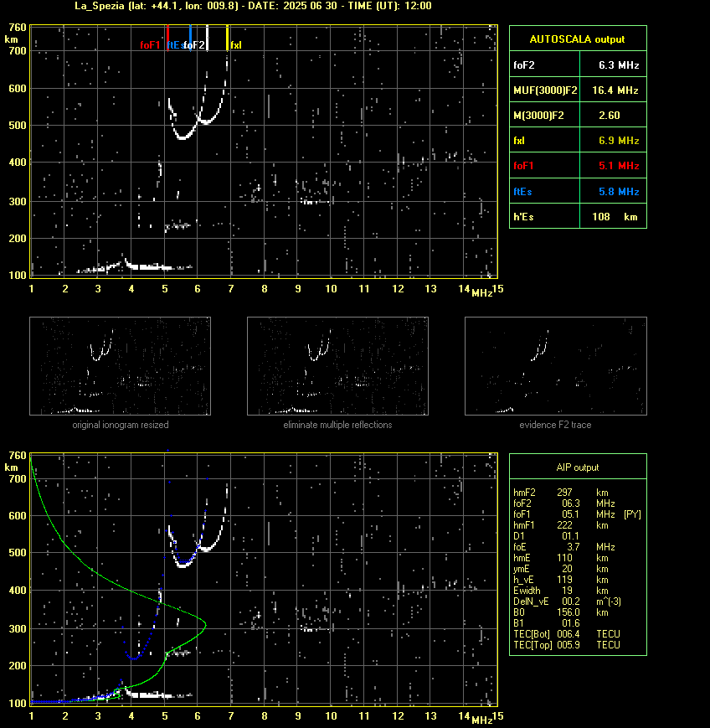Click the 'AIP output' header
The image size is (710, 728).
pyautogui.click(x=577, y=467)
